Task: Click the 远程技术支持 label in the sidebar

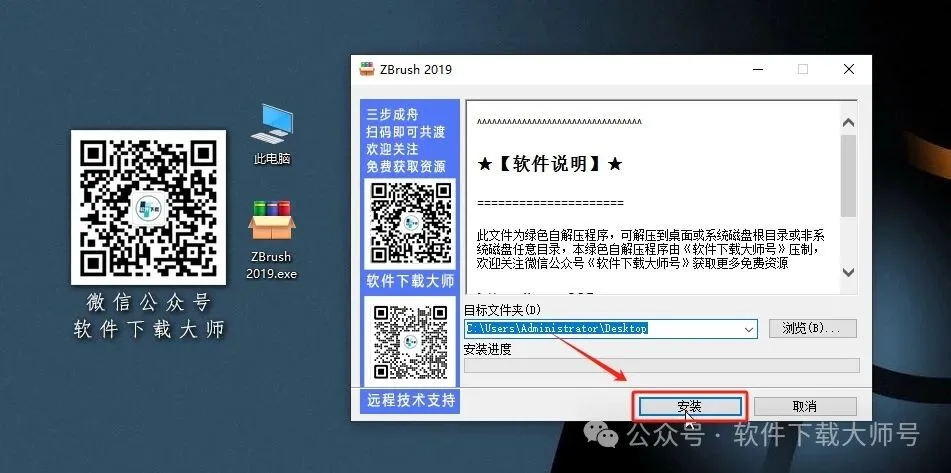Action: point(410,401)
